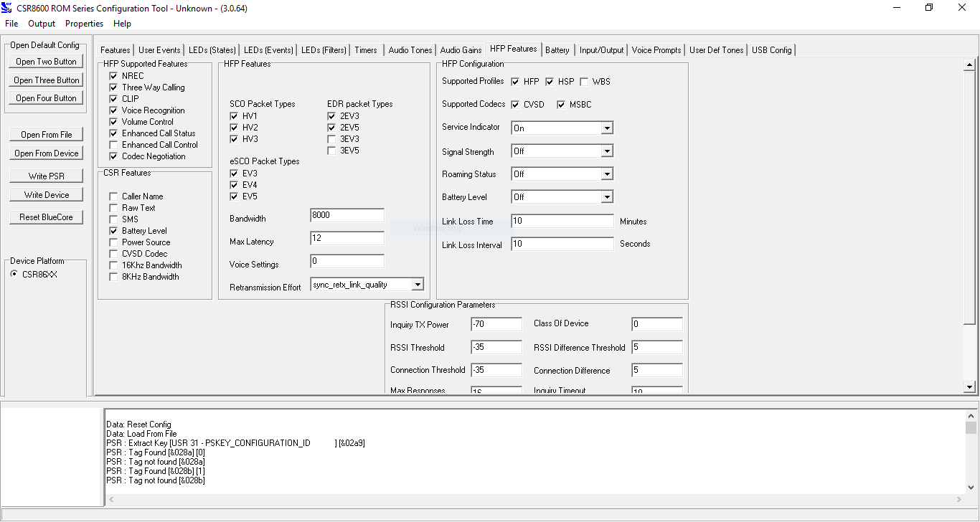Image resolution: width=980 pixels, height=522 pixels.
Task: Switch to the LEDs (Filters) tab
Action: coord(324,50)
